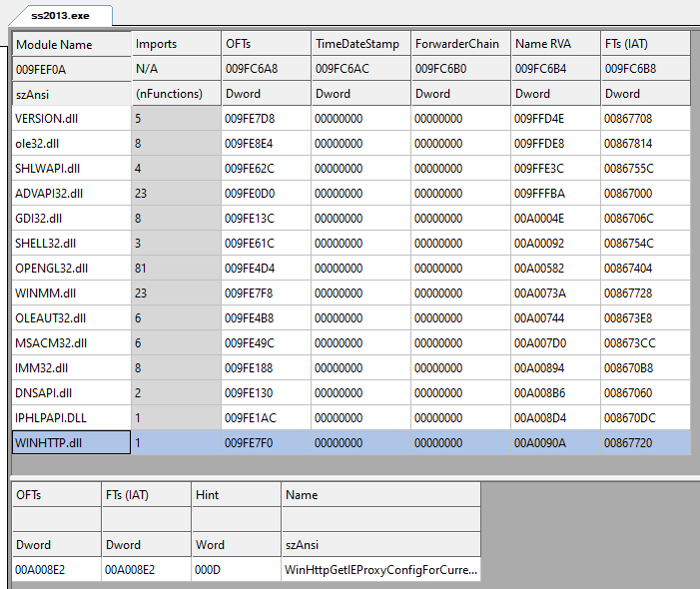700x589 pixels.
Task: Click Name RVA value 00A00582
Action: click(x=556, y=269)
